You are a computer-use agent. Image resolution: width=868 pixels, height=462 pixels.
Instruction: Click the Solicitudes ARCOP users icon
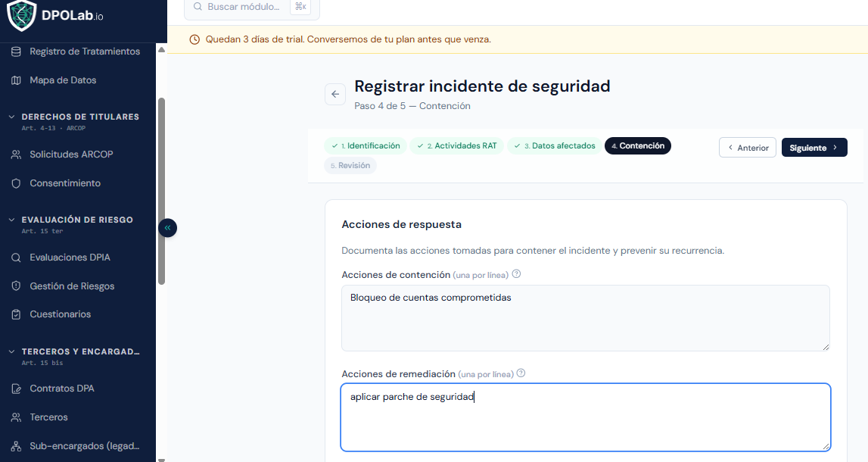16,155
